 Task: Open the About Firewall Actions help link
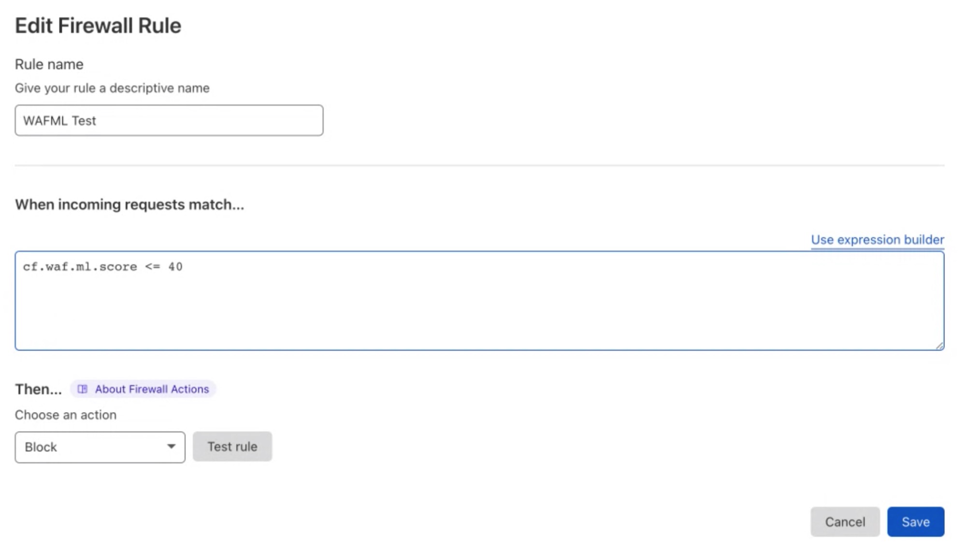151,389
